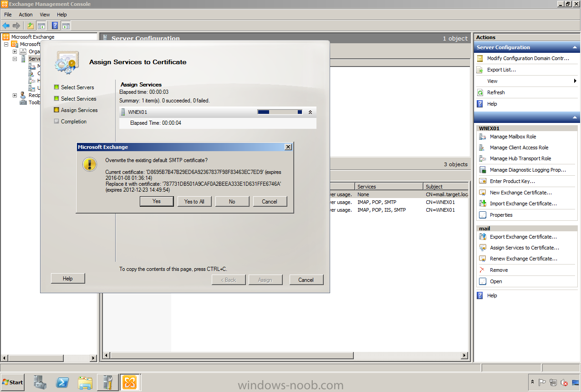Cancel the overwrite certificate prompt

270,201
